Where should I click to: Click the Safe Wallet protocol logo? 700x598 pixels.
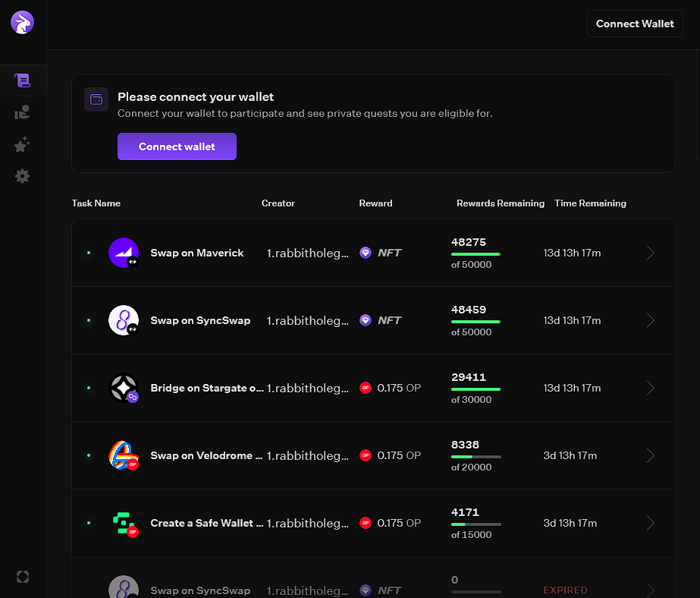(x=123, y=523)
